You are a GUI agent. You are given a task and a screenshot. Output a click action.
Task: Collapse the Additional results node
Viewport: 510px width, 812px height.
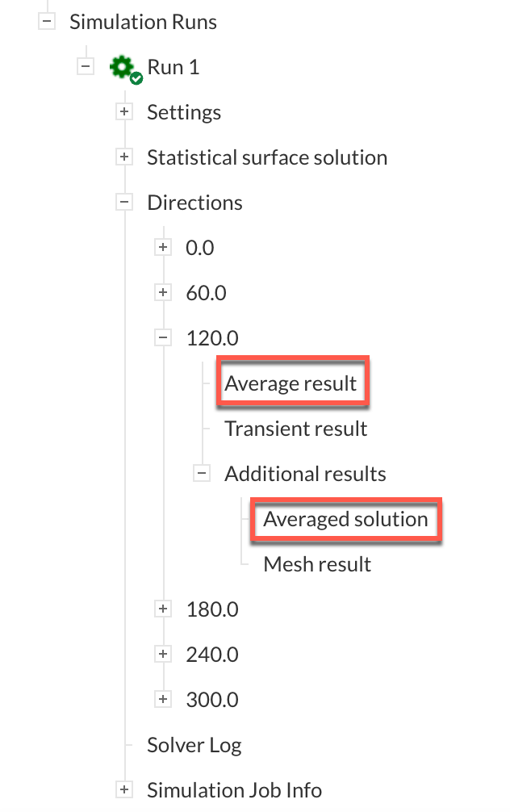coord(203,474)
